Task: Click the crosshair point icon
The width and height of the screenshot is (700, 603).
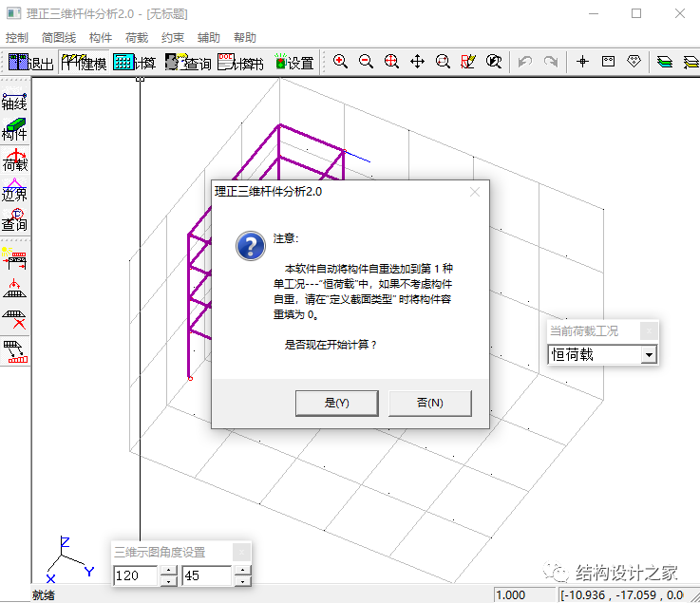Action: click(582, 61)
